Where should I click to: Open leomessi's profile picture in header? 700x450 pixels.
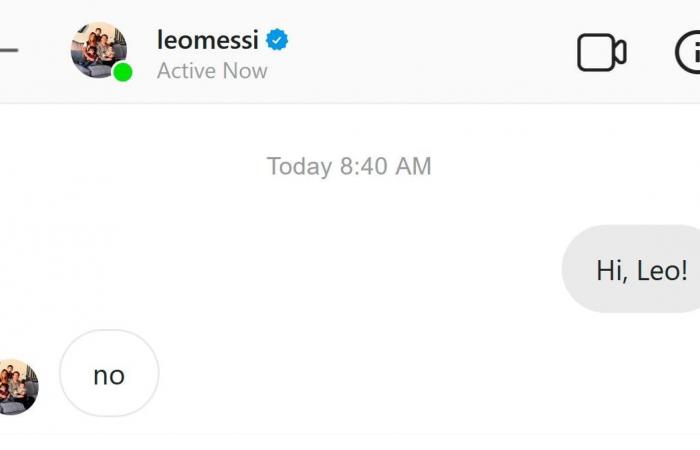(99, 50)
